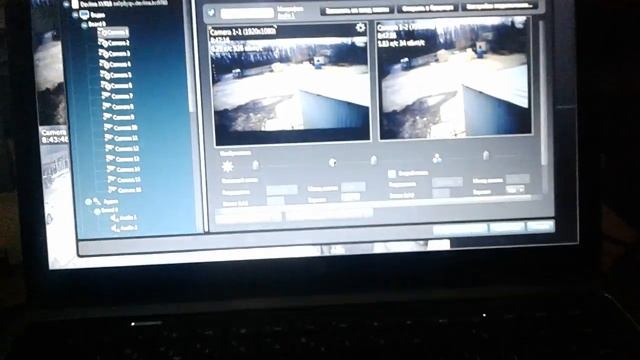Click the monitor icon of the video node
This screenshot has width=640, height=360.
click(x=84, y=15)
